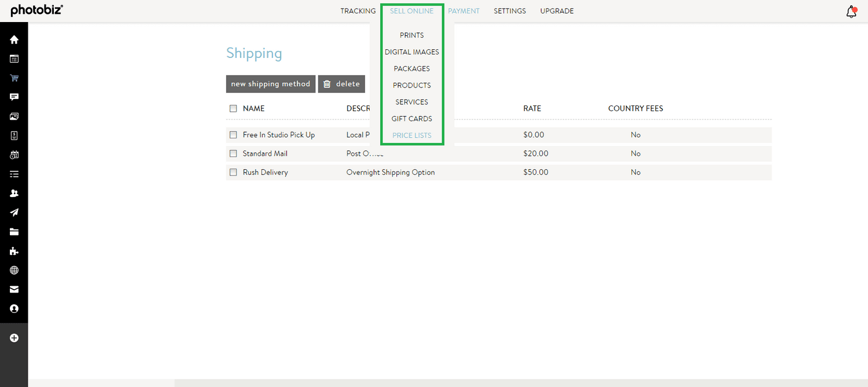
Task: Click the $50.00 rate value
Action: 536,172
